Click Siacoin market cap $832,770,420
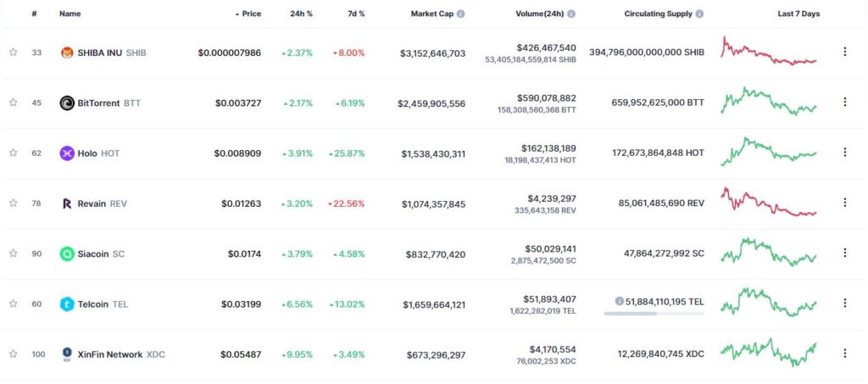This screenshot has height=384, width=868. tap(436, 254)
